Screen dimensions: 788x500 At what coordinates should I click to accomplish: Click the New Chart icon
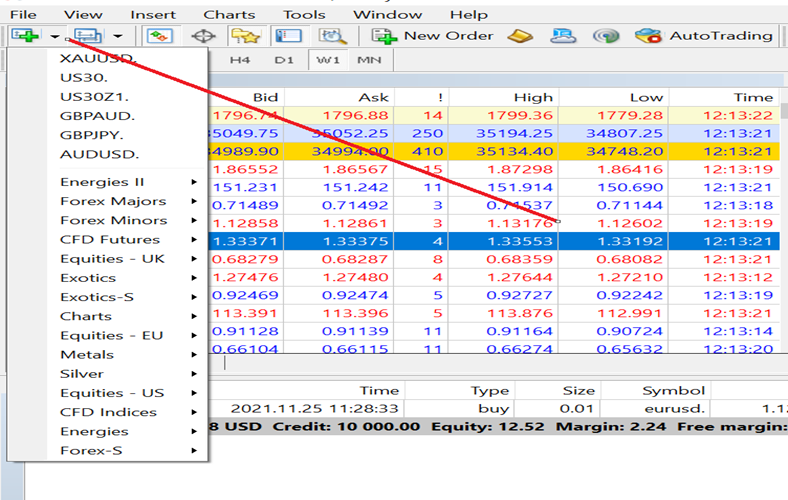tap(25, 36)
